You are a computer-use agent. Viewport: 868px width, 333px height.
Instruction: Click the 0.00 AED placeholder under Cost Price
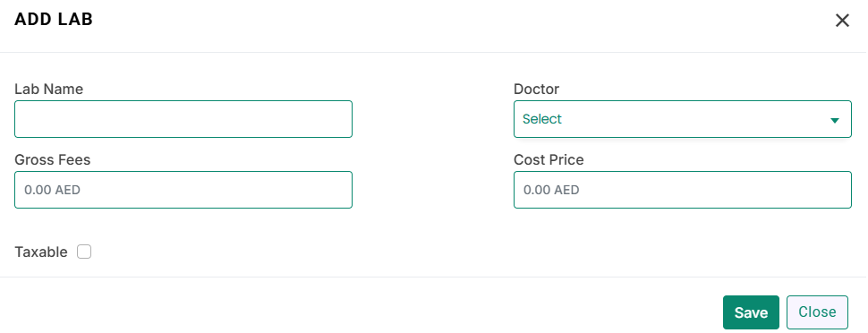click(551, 190)
